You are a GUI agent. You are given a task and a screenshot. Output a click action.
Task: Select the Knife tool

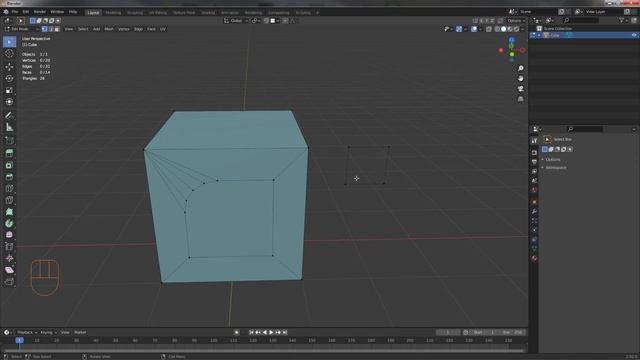[x=9, y=200]
